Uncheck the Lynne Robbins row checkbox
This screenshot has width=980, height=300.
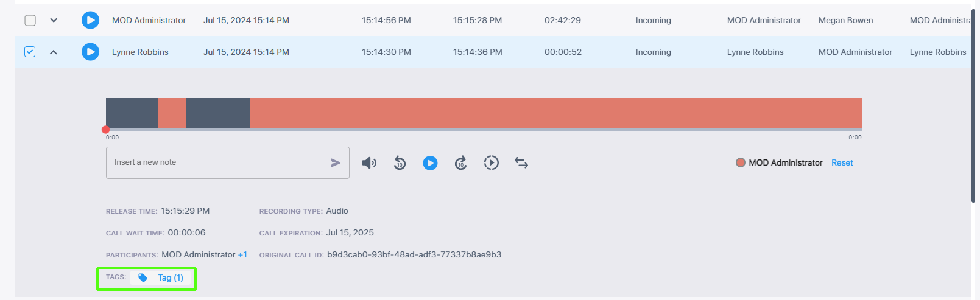[x=30, y=52]
